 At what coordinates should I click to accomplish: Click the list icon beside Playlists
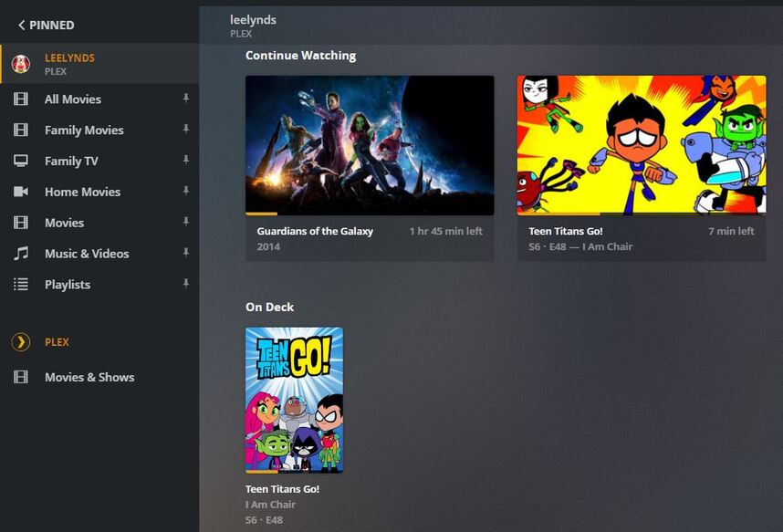[x=20, y=284]
